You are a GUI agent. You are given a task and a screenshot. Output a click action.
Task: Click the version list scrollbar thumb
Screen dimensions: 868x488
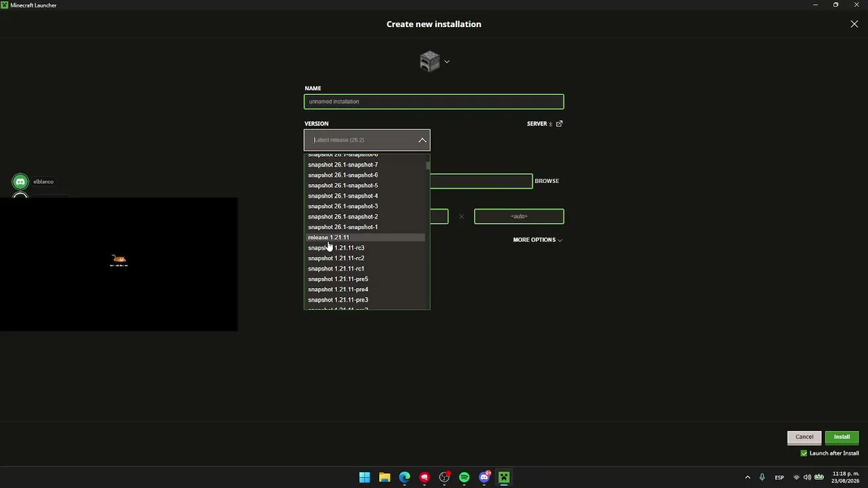point(428,165)
